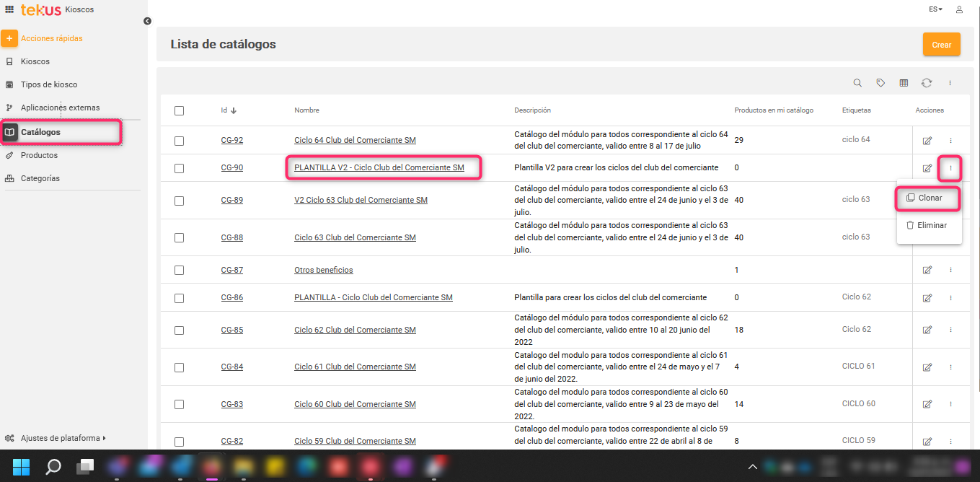
Task: Refresh the catalog list
Action: pyautogui.click(x=927, y=83)
